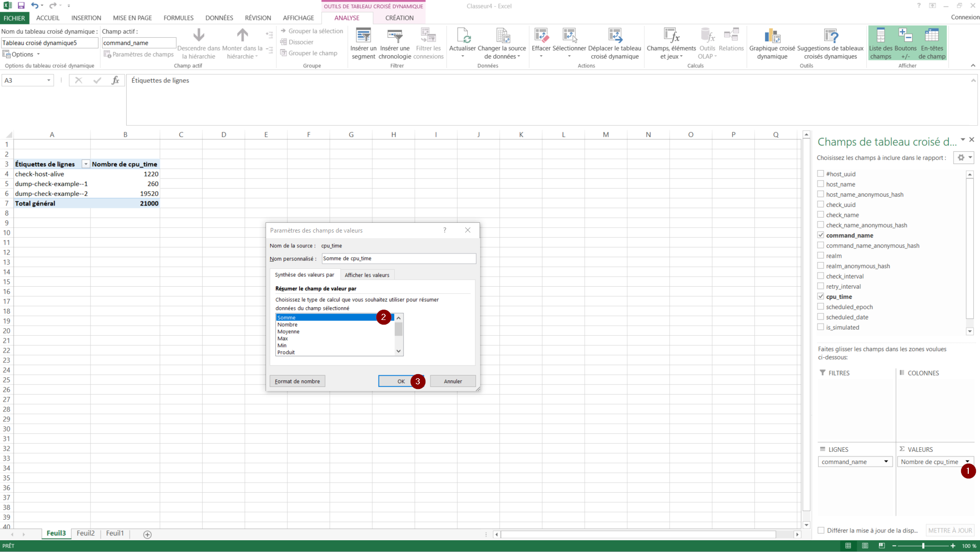This screenshot has width=980, height=552.
Task: Click the Effacer icon in ribbon
Action: tap(541, 36)
